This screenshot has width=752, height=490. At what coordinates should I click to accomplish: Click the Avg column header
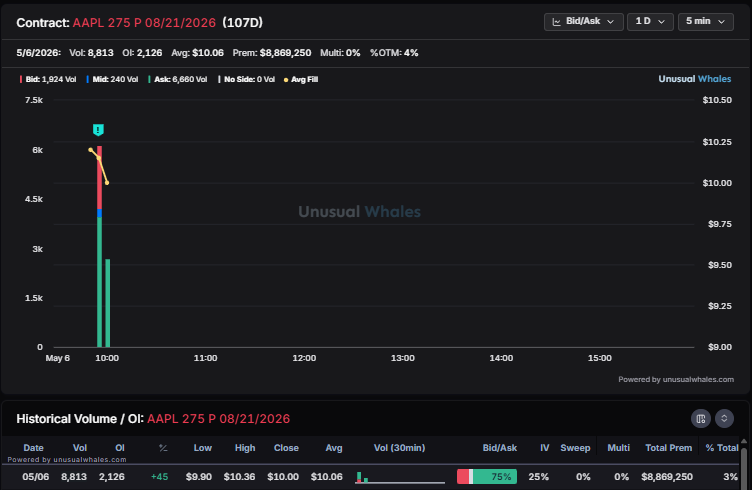tap(334, 448)
